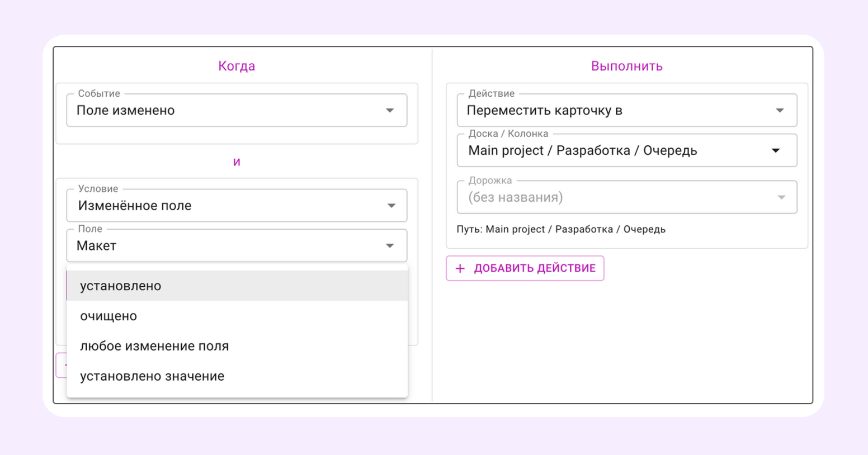
Task: Click the arrow next to Переместить карточку в
Action: click(780, 111)
